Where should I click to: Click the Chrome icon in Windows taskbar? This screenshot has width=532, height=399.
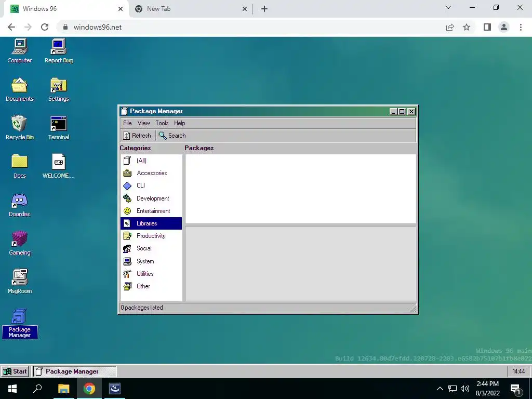click(x=89, y=389)
